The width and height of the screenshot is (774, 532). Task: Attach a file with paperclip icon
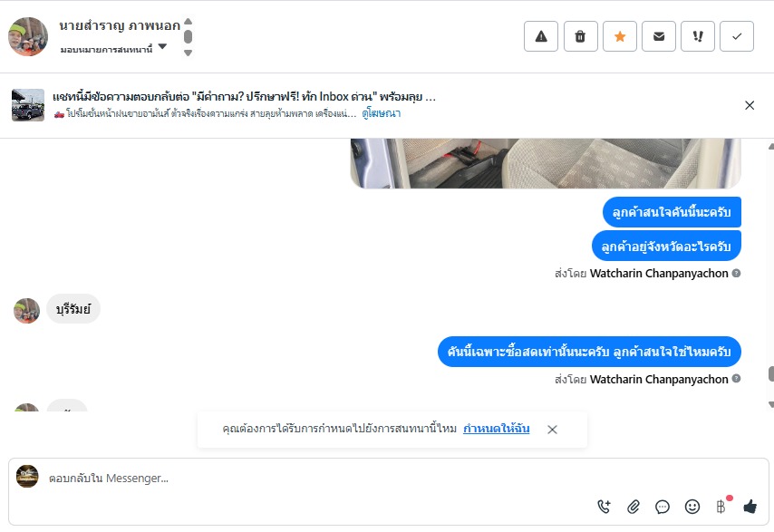(x=634, y=507)
